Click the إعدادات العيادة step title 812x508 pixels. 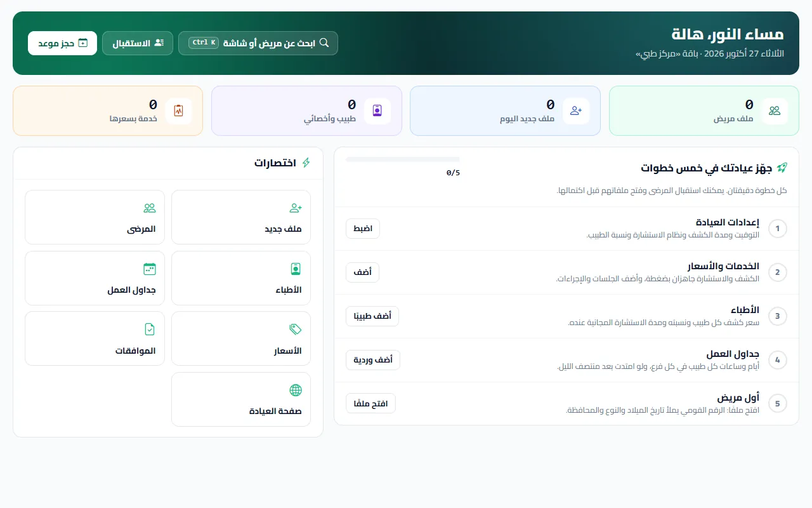coord(728,223)
